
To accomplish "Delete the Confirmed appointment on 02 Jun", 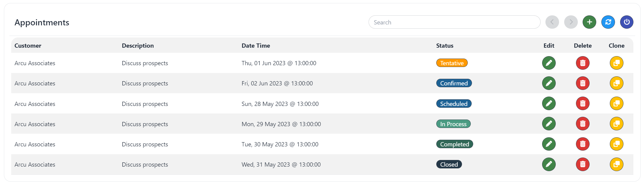I will click(583, 83).
